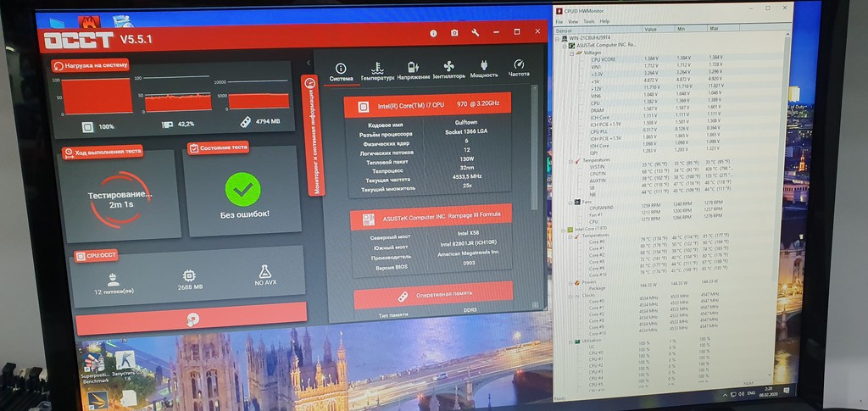Click the RAM icon next to 4794 MB

pos(245,122)
